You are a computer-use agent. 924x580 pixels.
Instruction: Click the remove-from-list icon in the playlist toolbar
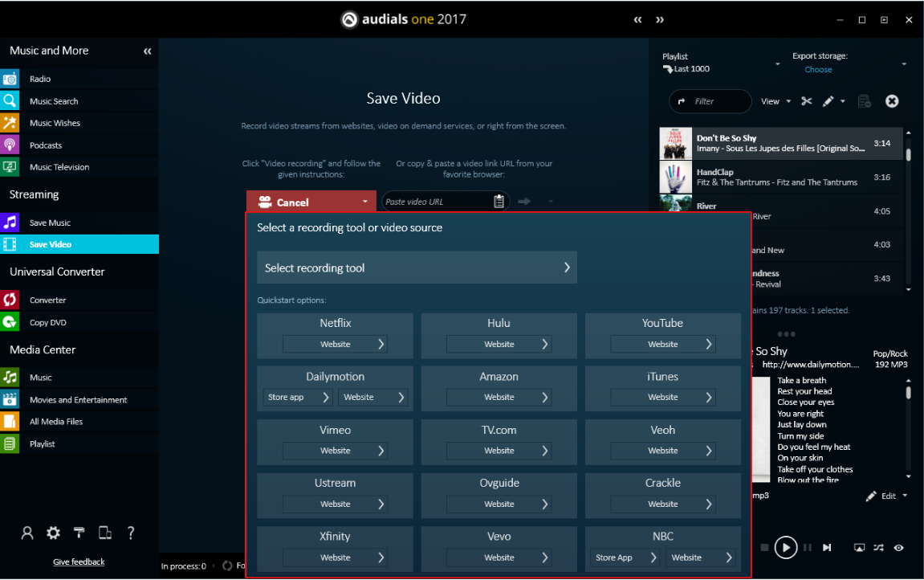tap(865, 101)
